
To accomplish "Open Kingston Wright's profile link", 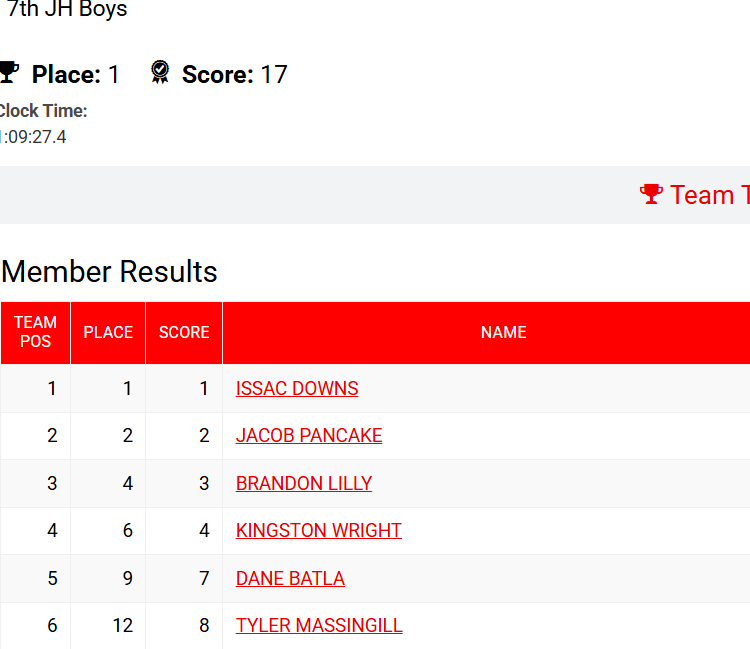I will pos(319,530).
